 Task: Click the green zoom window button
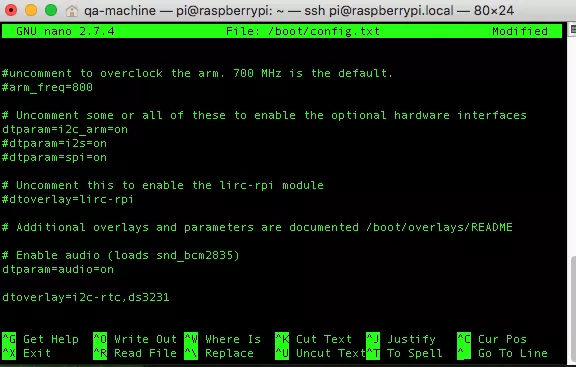pyautogui.click(x=51, y=10)
